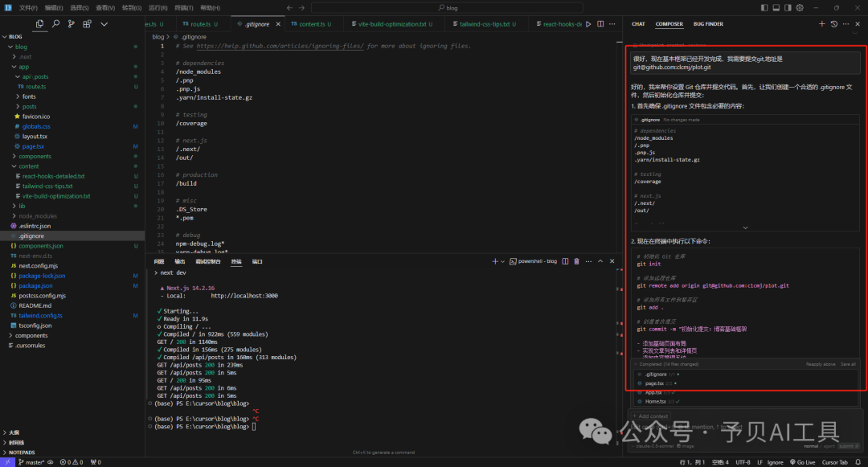
Task: Open the Source Control view icon
Action: pyautogui.click(x=71, y=24)
